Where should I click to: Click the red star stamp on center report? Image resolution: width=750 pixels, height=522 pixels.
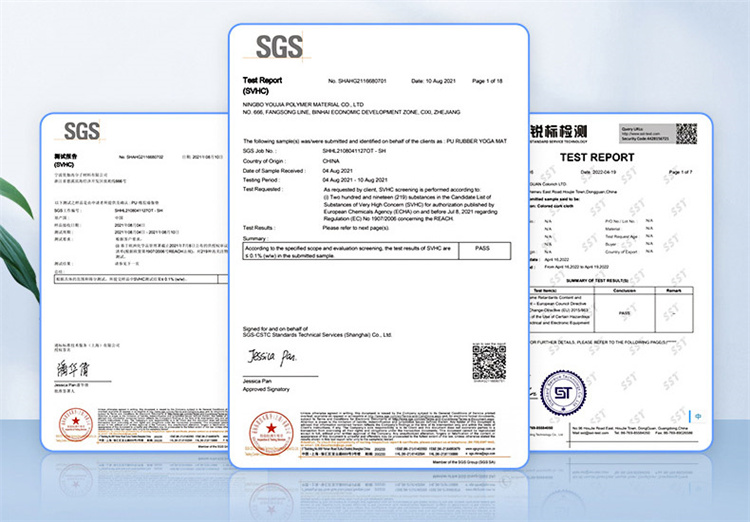(271, 433)
